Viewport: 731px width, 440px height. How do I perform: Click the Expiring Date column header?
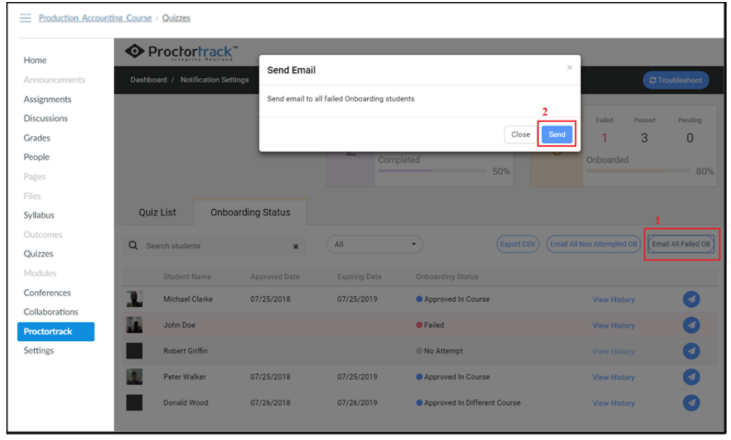(359, 277)
